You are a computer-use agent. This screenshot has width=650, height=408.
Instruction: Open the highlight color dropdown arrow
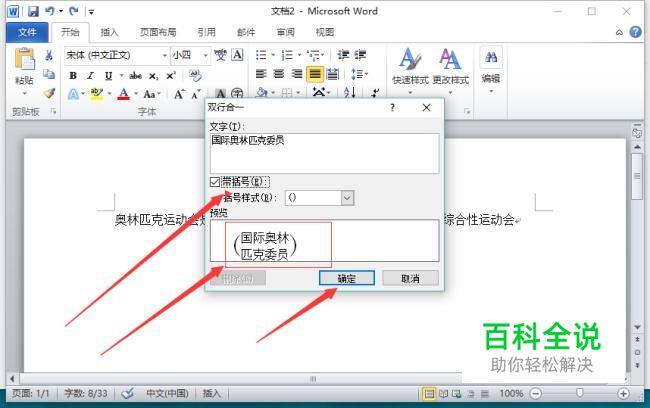[109, 94]
